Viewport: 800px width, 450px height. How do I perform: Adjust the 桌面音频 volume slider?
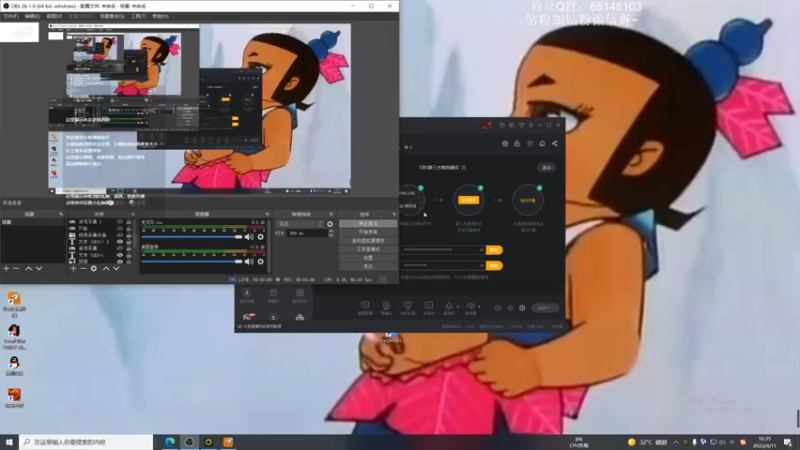tap(192, 262)
